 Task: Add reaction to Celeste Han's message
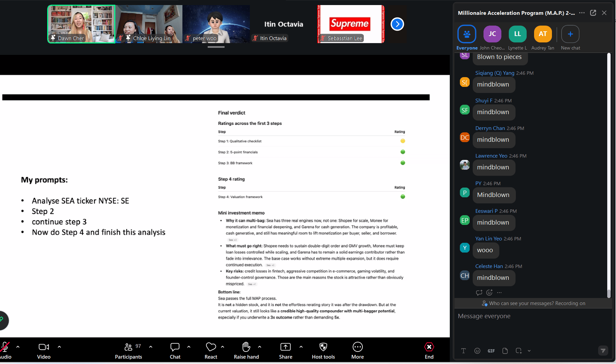490,293
